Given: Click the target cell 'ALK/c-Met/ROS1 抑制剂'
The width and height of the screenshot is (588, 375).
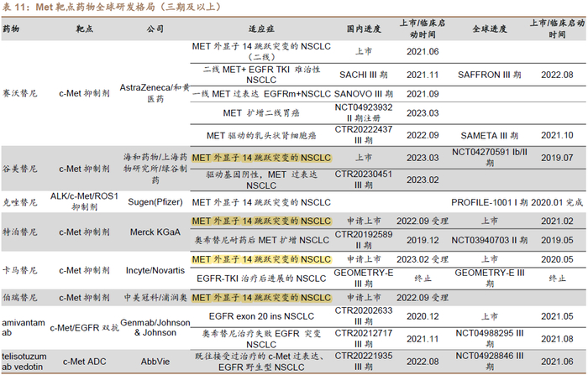Looking at the screenshot, I should [x=84, y=201].
